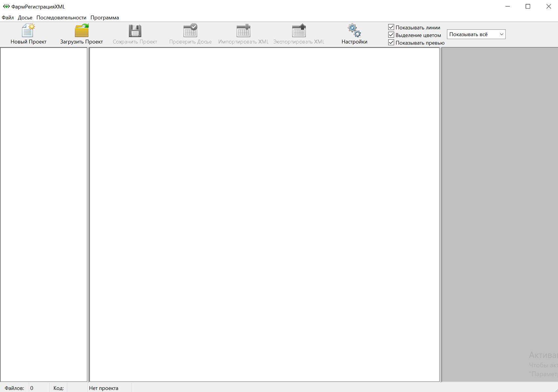Toggle the Выделение цветом checkbox

point(391,35)
